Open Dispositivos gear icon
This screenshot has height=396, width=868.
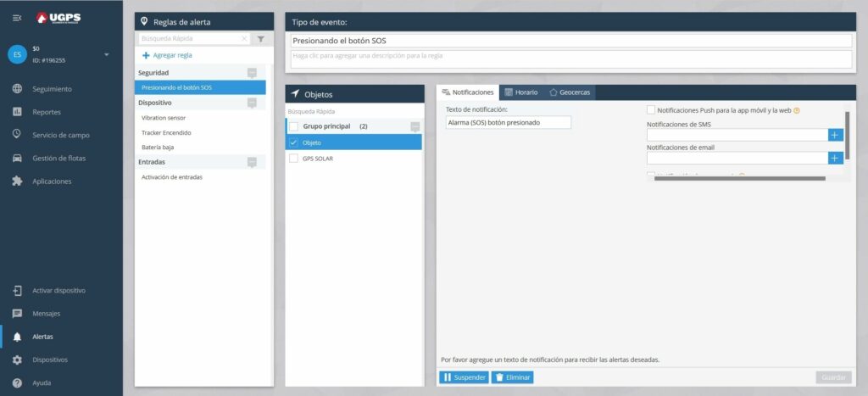pos(17,360)
